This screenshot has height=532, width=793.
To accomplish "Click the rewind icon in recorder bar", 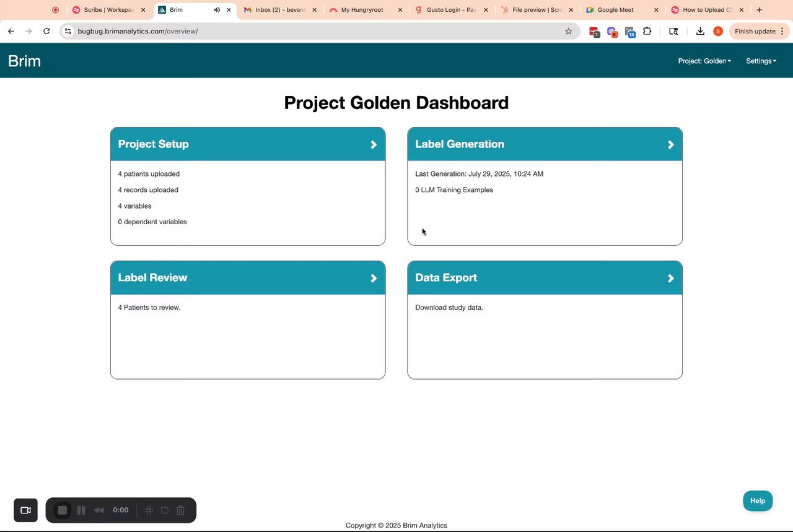I will (x=99, y=510).
